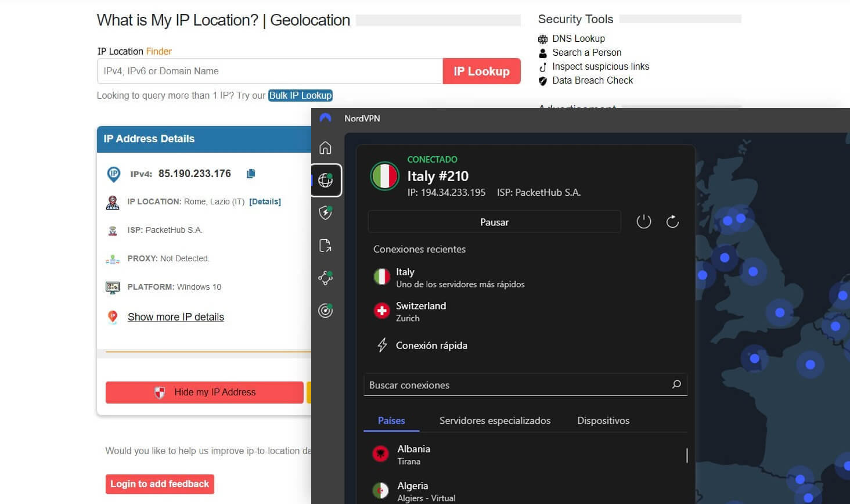This screenshot has width=850, height=504.
Task: Switch to the Dispositivos tab
Action: (603, 420)
